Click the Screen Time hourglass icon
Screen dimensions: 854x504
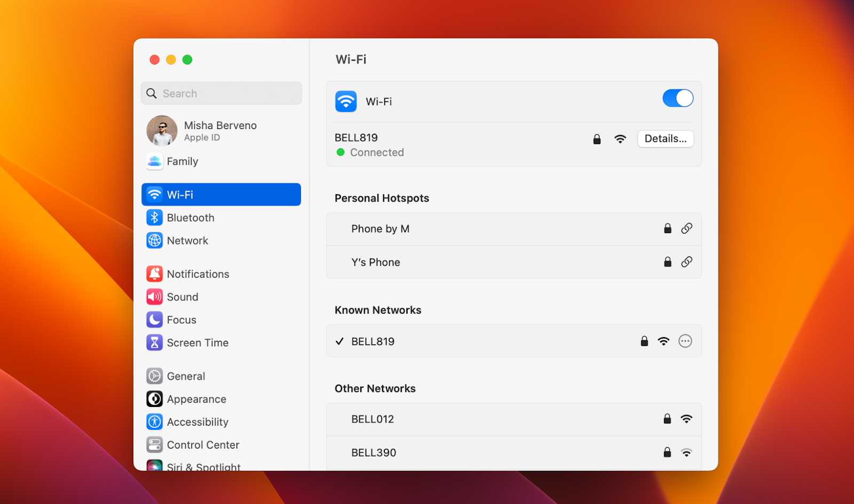click(x=154, y=342)
